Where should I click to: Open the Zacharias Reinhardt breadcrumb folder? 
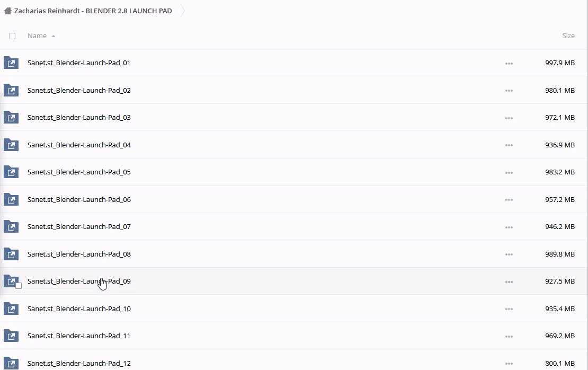click(93, 11)
